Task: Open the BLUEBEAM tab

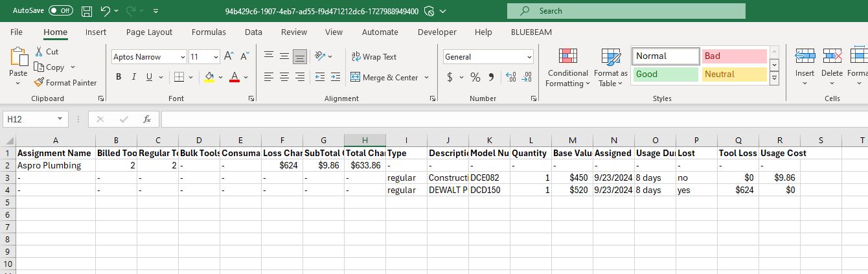Action: coord(531,32)
